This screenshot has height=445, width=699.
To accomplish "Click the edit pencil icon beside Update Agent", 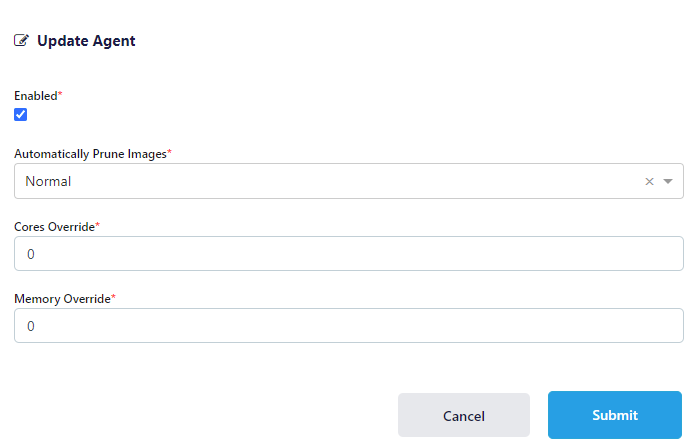I will click(x=21, y=41).
